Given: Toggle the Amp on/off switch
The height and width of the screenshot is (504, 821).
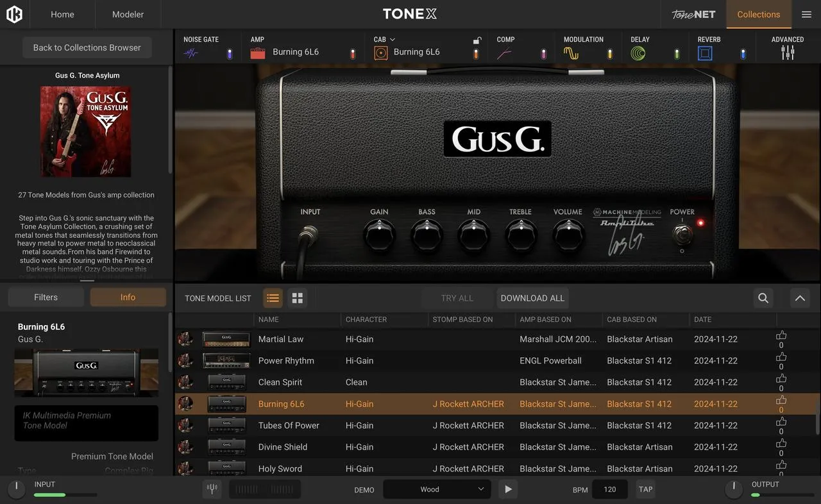Looking at the screenshot, I should (x=352, y=54).
